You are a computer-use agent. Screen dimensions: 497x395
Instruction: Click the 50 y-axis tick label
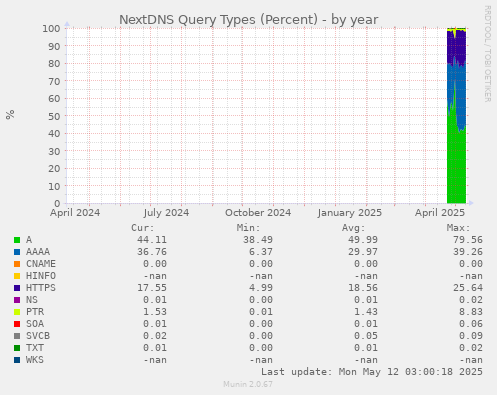(x=54, y=116)
